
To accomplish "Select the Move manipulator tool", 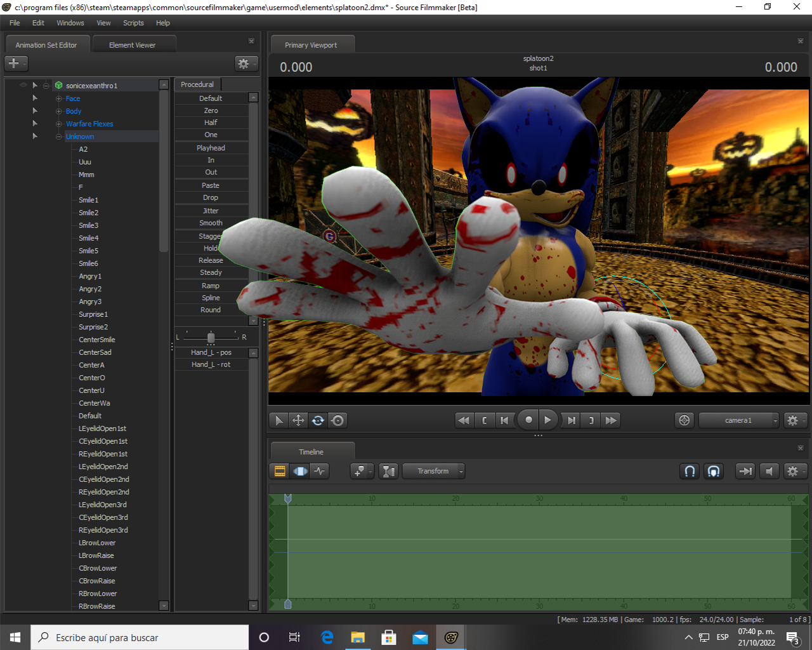I will coord(298,420).
